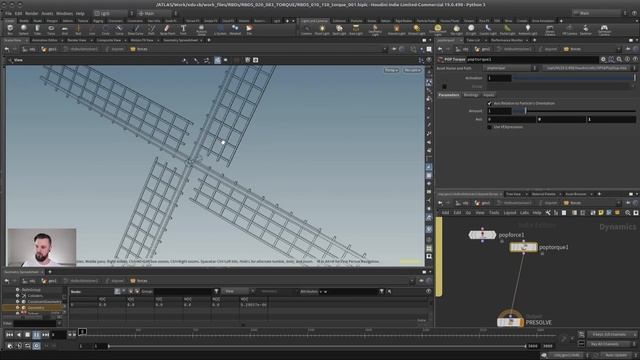Add a Point Light from shelf

[x=322, y=29]
